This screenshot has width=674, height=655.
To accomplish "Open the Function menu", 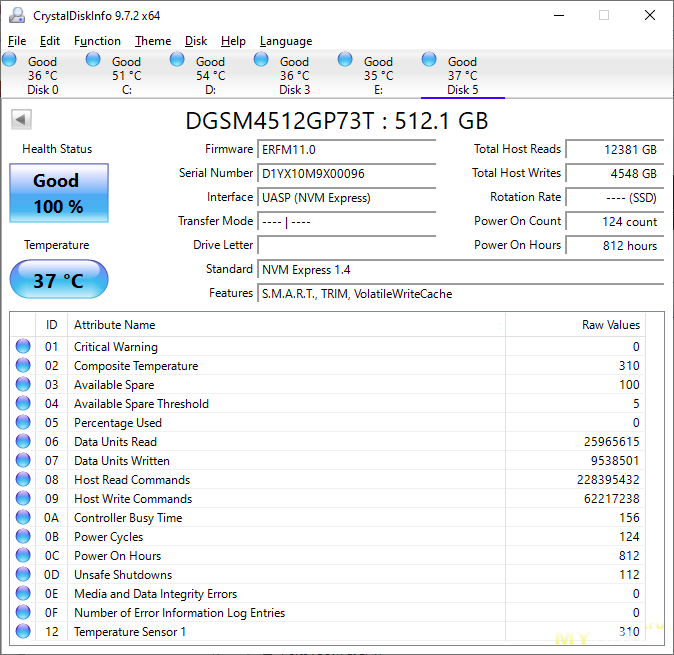I will click(x=97, y=41).
